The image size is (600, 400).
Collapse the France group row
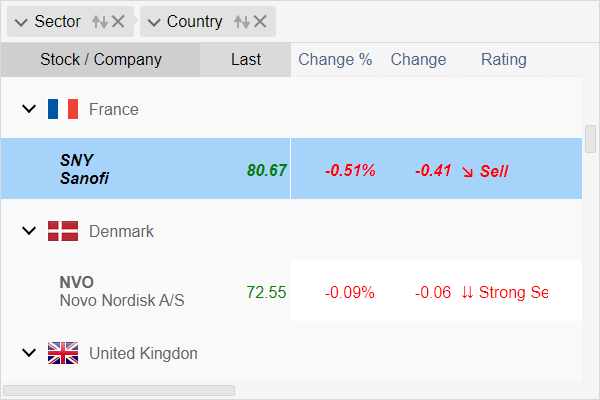pos(28,109)
